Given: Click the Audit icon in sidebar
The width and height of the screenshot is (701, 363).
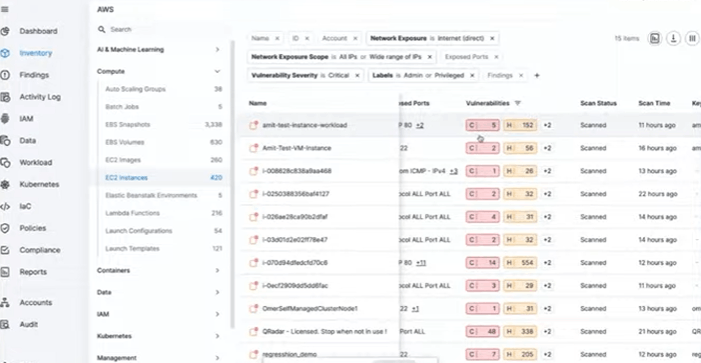Looking at the screenshot, I should [5, 325].
